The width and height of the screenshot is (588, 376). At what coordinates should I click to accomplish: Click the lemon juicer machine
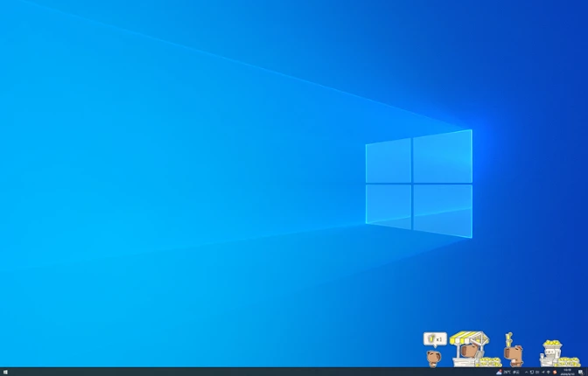coord(551,353)
